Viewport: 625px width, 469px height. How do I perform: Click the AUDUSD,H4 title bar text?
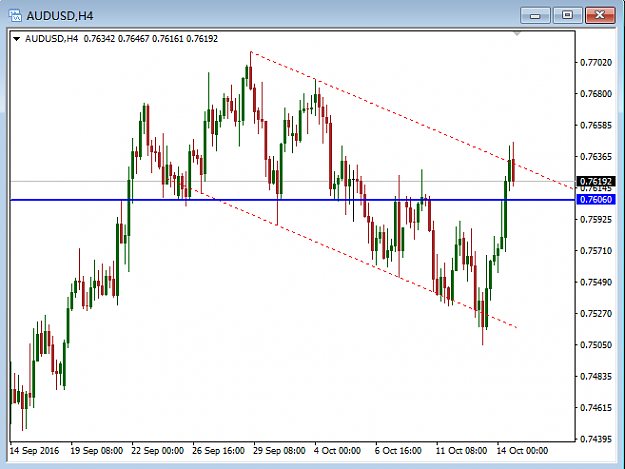click(60, 16)
